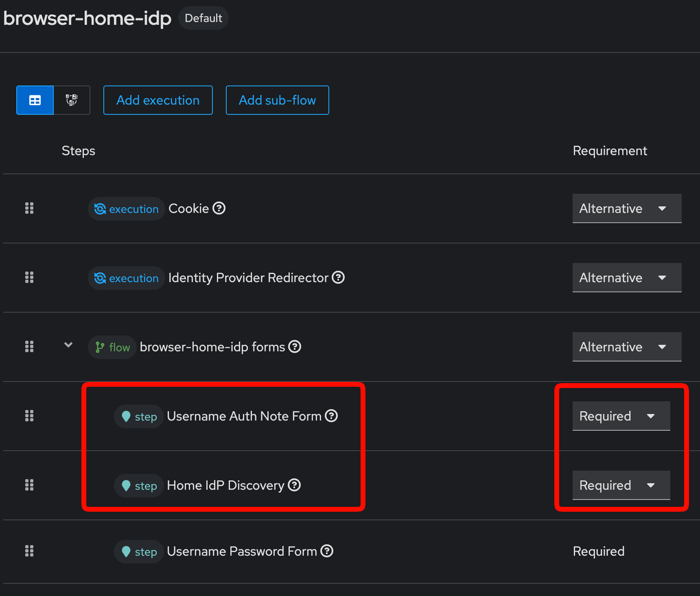Switch to the diagram view
Image resolution: width=700 pixels, height=596 pixels.
click(72, 100)
